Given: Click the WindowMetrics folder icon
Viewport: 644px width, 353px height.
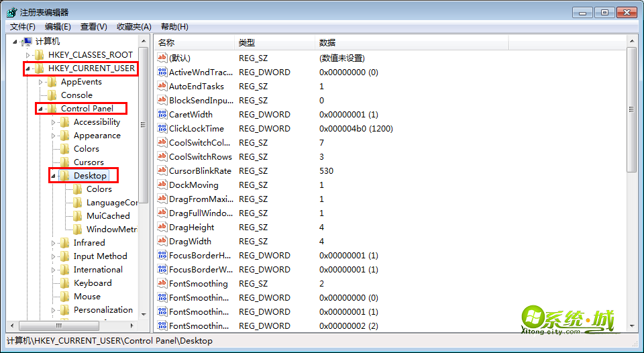Looking at the screenshot, I should point(78,230).
